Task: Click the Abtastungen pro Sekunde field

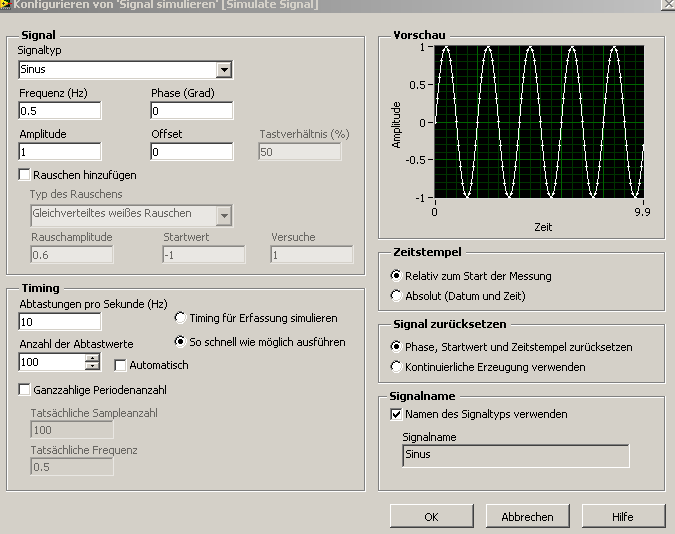Action: pyautogui.click(x=60, y=321)
